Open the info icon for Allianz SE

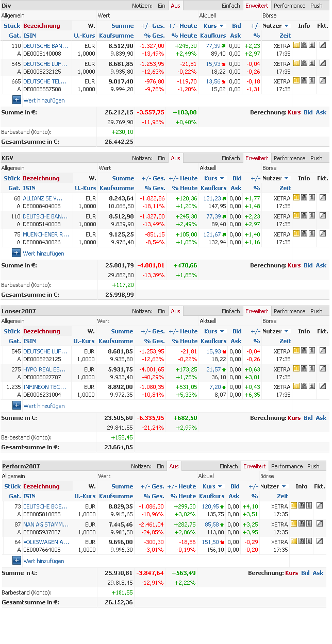click(x=312, y=198)
